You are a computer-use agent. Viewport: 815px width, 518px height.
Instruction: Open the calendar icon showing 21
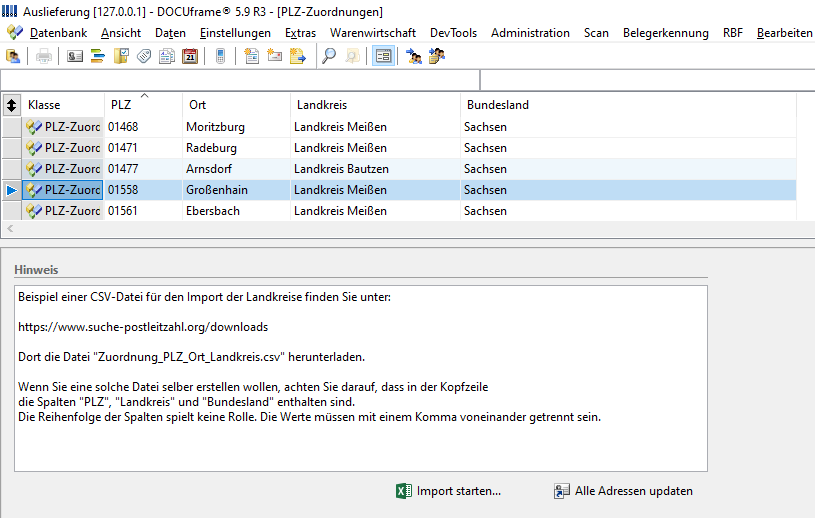[190, 56]
